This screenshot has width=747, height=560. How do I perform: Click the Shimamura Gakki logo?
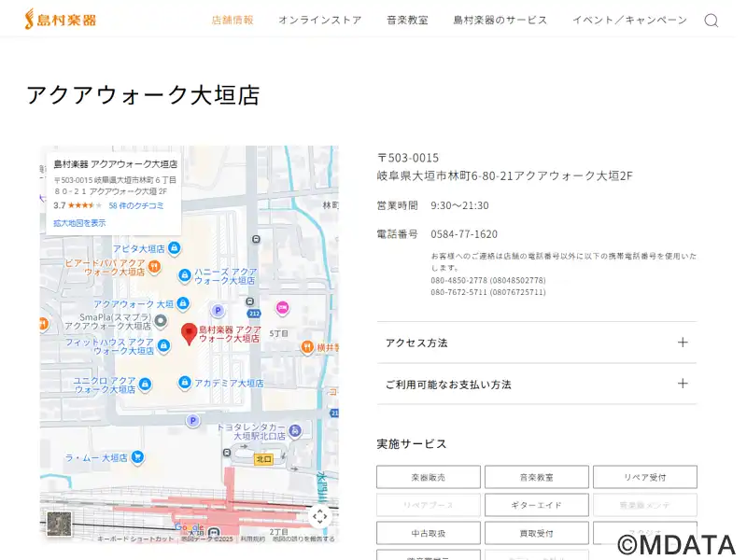tap(61, 19)
